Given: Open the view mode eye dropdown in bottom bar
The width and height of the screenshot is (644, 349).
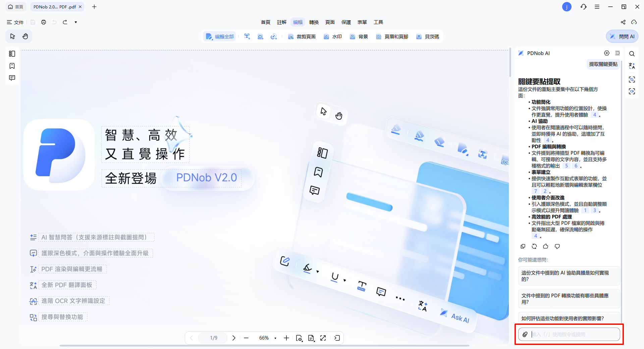Looking at the screenshot, I should tap(299, 338).
